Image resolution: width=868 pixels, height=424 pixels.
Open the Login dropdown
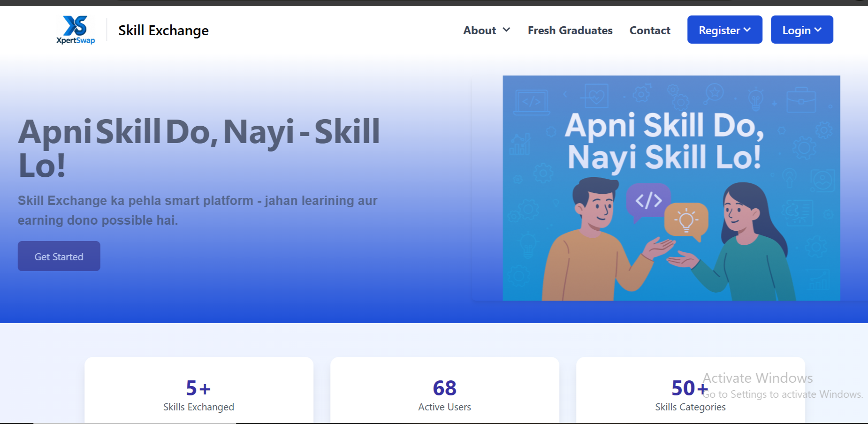(x=801, y=30)
